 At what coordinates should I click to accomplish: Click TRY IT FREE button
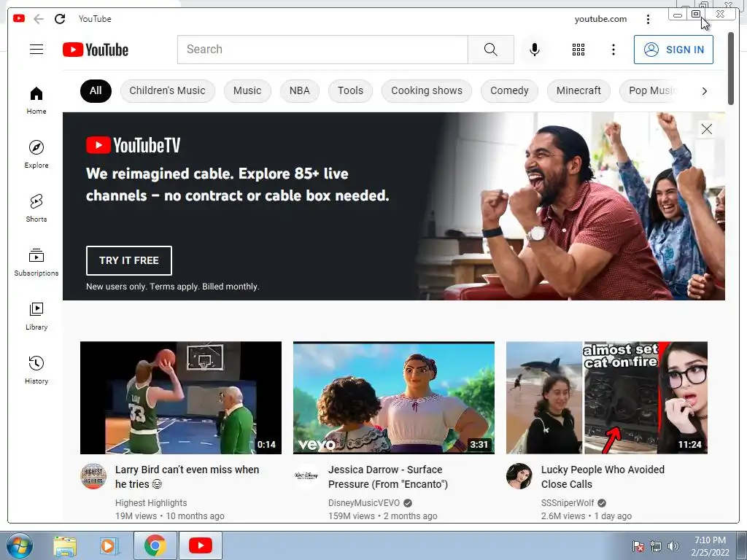[x=129, y=260]
